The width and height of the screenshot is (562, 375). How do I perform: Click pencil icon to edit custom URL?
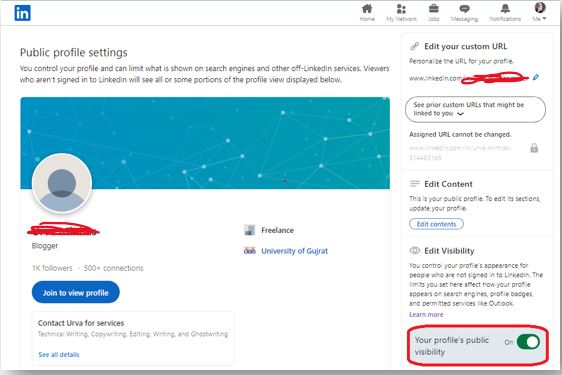pos(535,77)
